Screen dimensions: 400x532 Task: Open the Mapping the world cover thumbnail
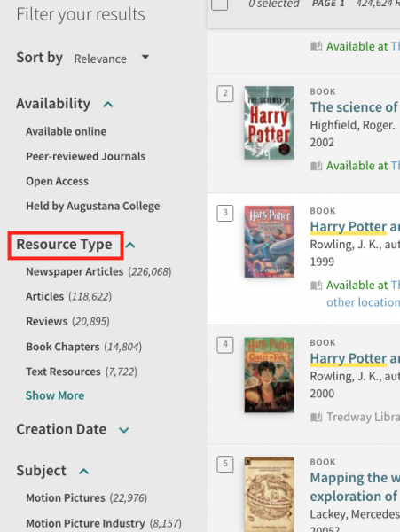[270, 495]
